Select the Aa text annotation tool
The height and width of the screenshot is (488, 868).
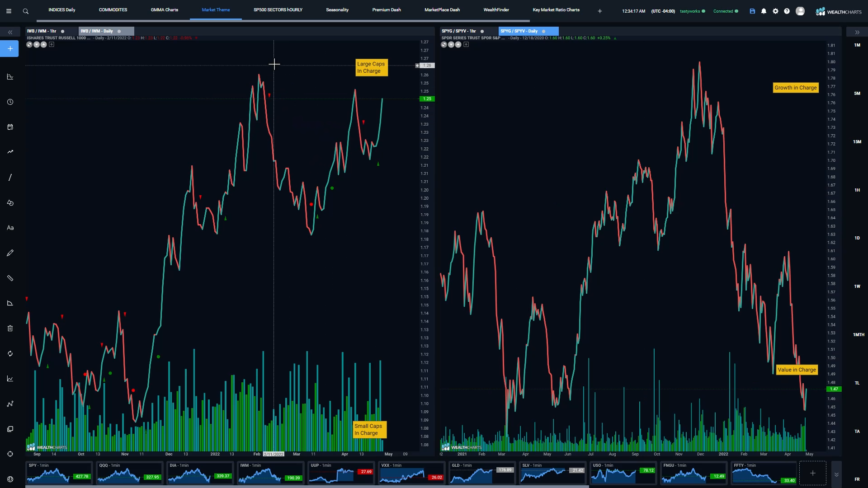pyautogui.click(x=10, y=228)
